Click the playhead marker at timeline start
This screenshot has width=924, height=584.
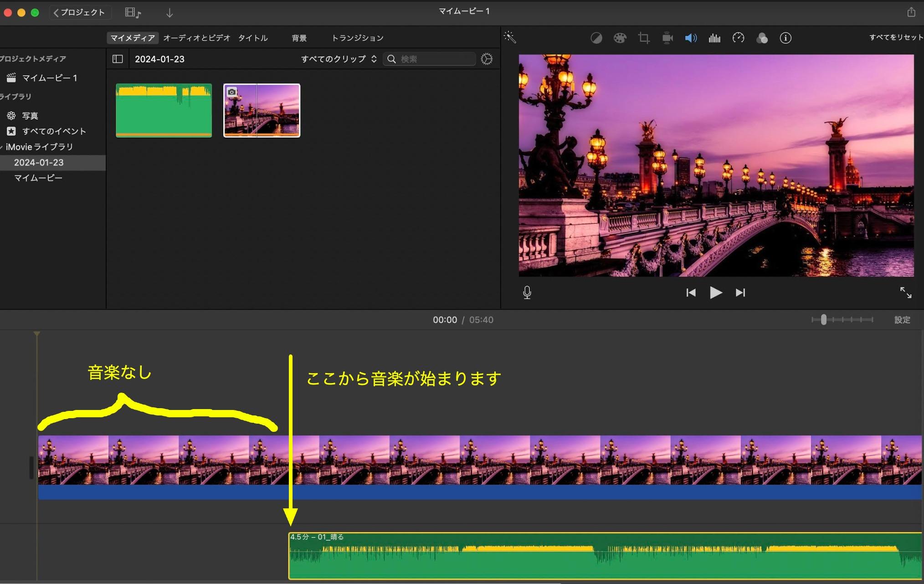[x=37, y=334]
